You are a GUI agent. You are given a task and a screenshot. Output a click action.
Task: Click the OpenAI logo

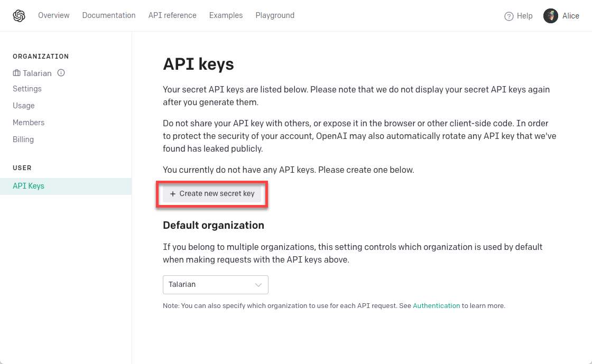(x=20, y=15)
